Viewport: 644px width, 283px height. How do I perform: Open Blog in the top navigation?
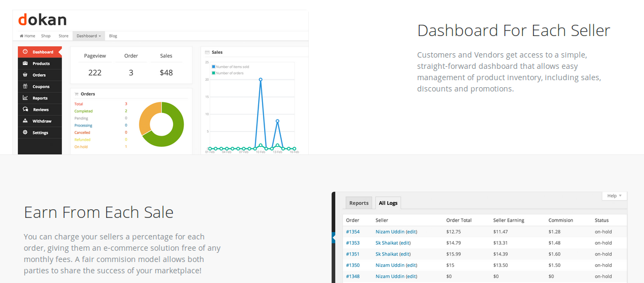pos(113,36)
